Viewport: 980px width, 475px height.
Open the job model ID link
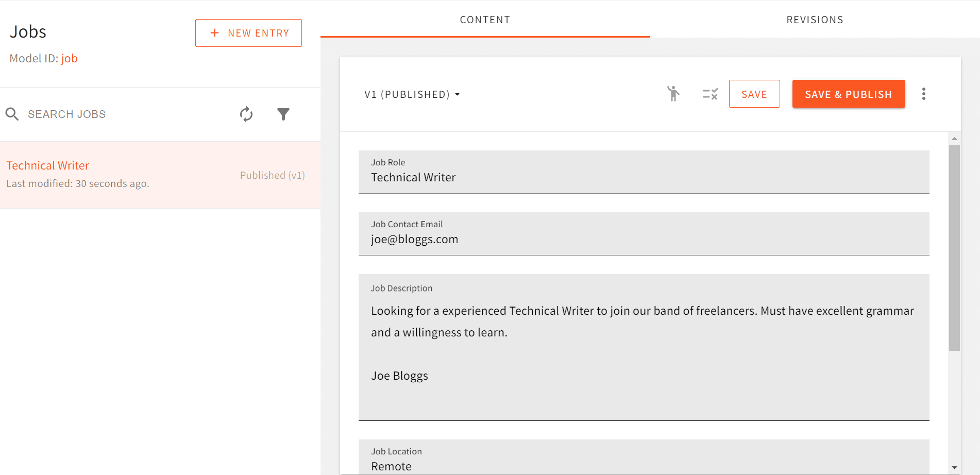(x=70, y=58)
